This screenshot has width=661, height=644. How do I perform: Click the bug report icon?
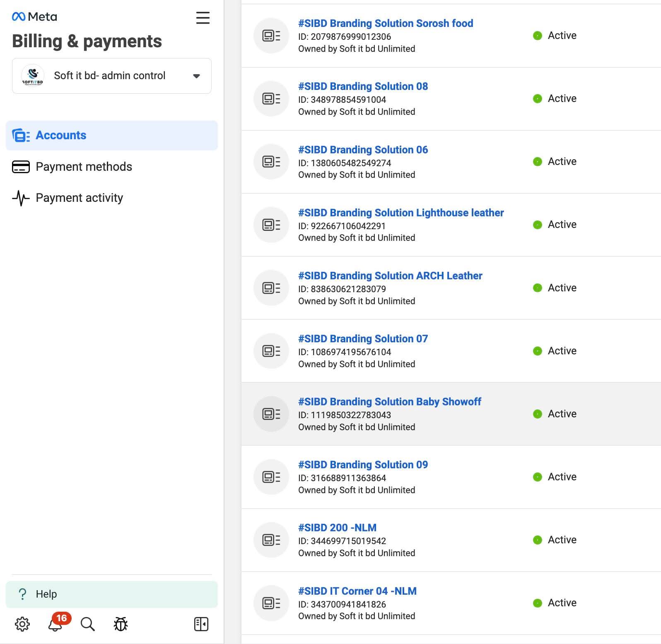pyautogui.click(x=121, y=624)
